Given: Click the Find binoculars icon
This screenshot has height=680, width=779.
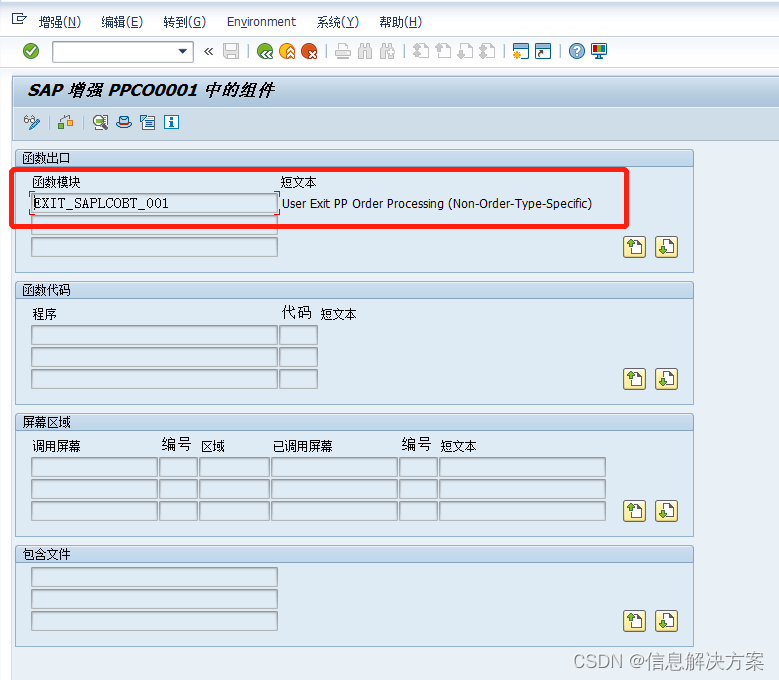Looking at the screenshot, I should pos(365,51).
